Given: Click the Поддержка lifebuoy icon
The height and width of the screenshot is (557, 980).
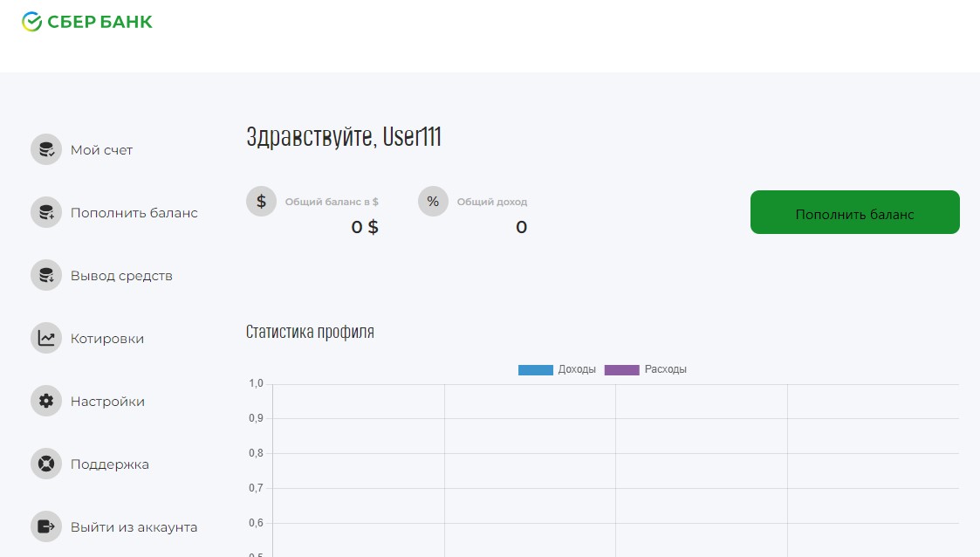Looking at the screenshot, I should [46, 464].
